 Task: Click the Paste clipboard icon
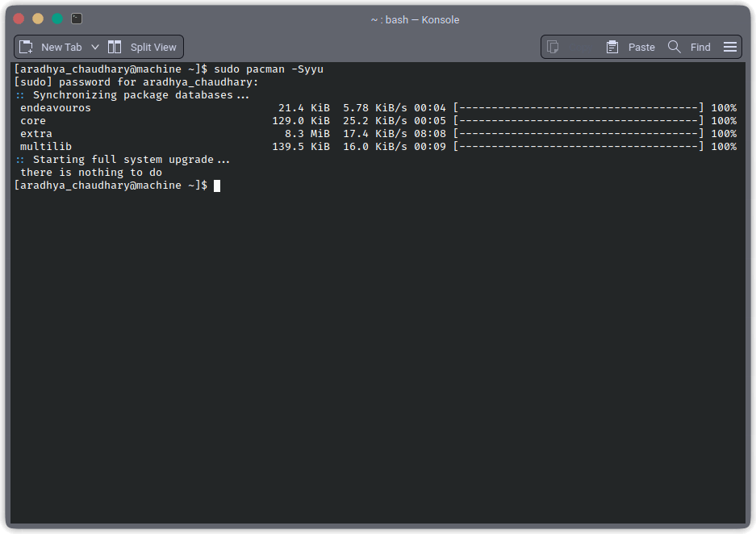tap(612, 47)
